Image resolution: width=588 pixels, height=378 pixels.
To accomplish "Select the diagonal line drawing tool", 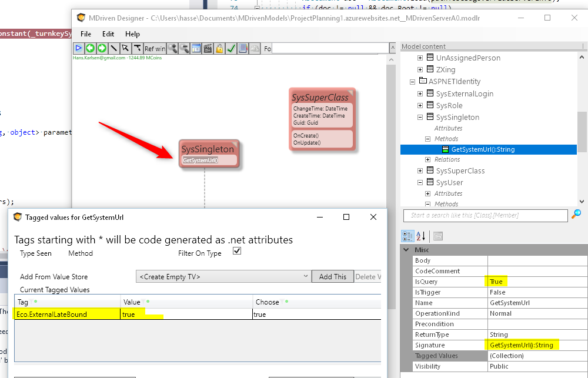I will point(113,48).
